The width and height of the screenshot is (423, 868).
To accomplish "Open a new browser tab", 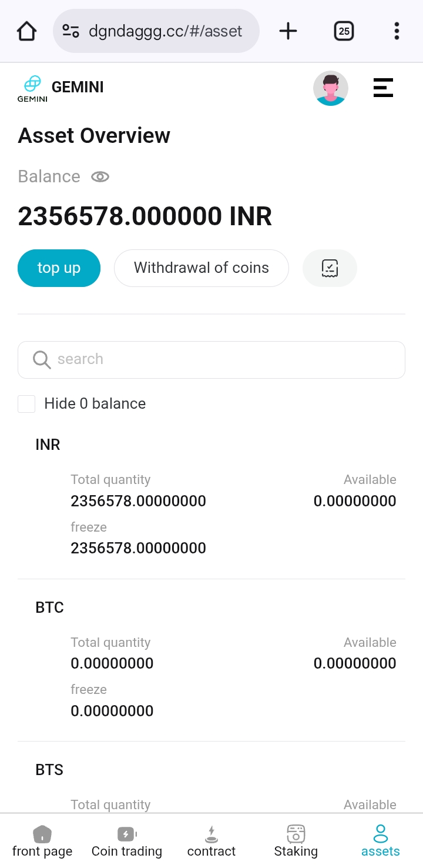I will tap(288, 31).
